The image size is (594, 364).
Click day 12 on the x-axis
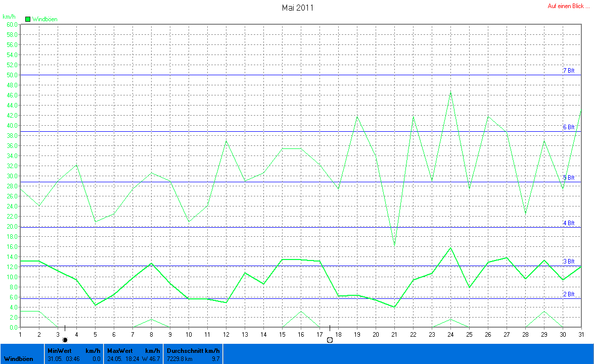point(226,335)
